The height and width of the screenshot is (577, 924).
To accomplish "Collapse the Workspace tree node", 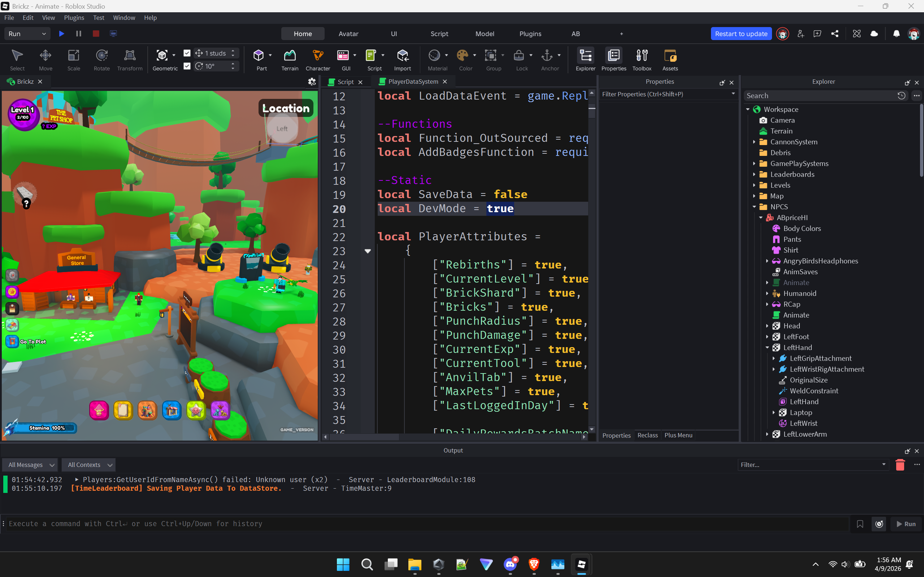I will tap(747, 110).
